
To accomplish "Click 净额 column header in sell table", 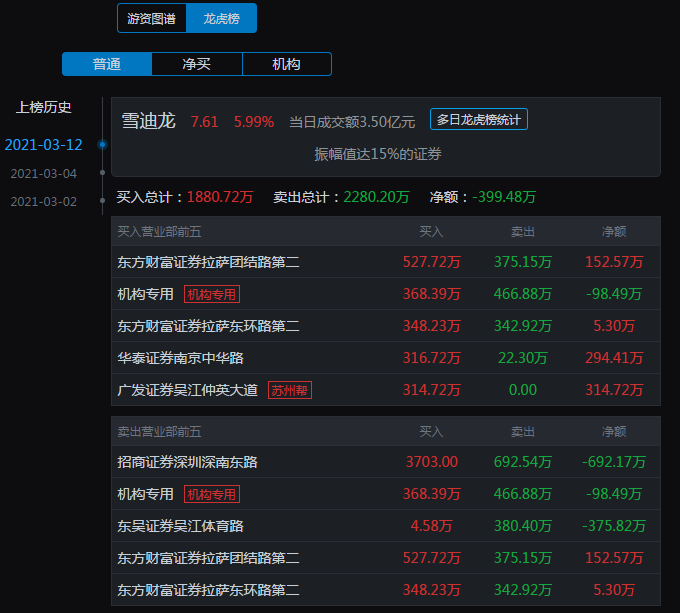I will point(614,431).
